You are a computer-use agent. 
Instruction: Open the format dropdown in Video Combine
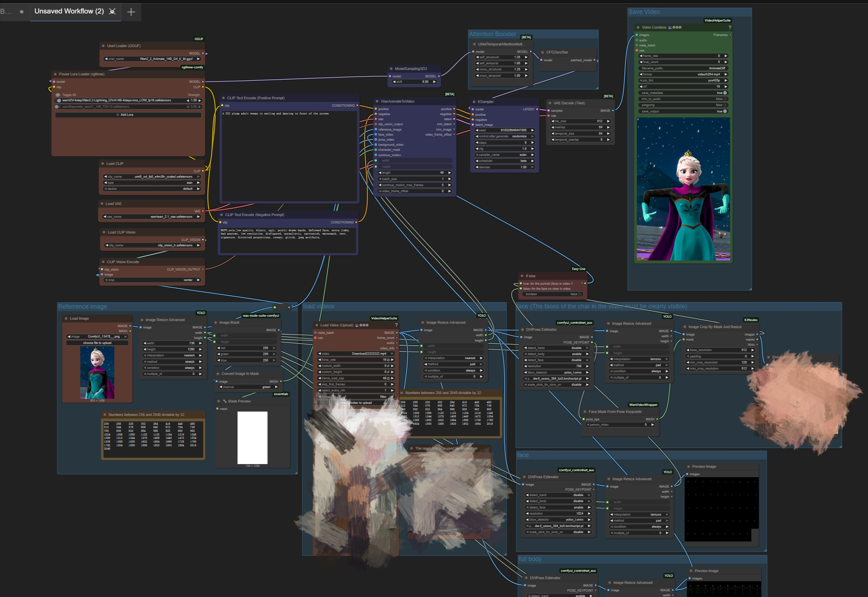683,74
